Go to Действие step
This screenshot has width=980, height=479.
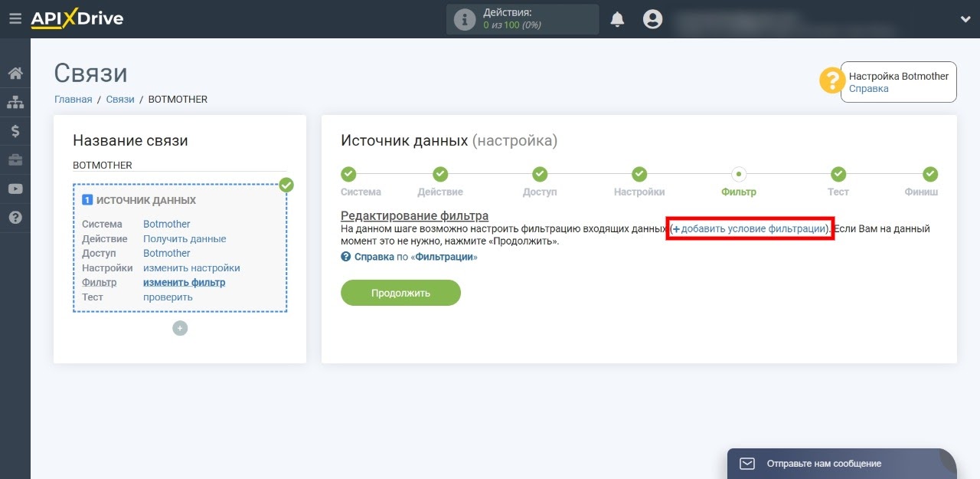coord(440,174)
